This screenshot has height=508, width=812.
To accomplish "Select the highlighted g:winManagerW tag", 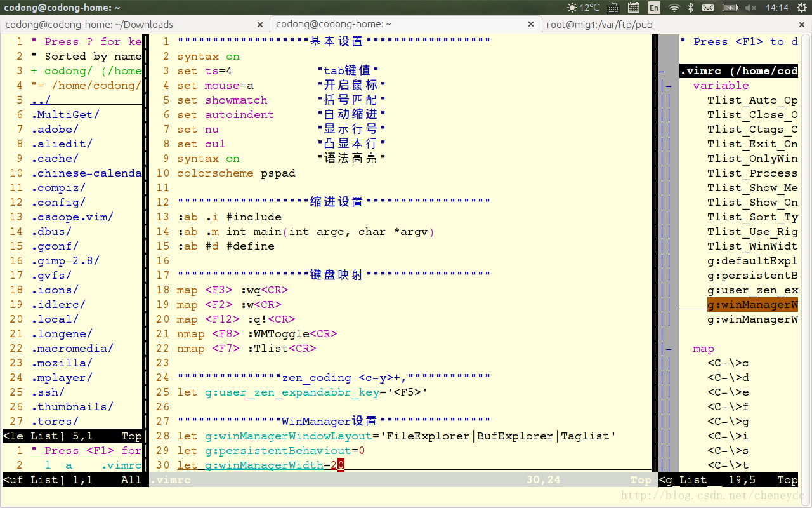I will pos(752,305).
